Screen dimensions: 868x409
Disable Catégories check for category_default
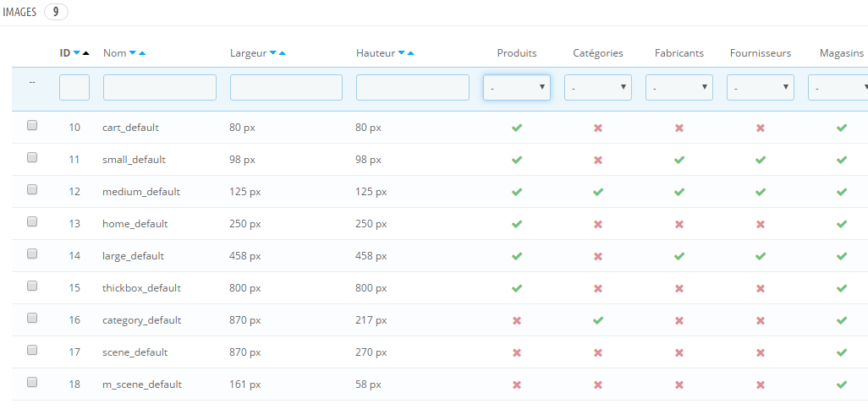click(598, 320)
